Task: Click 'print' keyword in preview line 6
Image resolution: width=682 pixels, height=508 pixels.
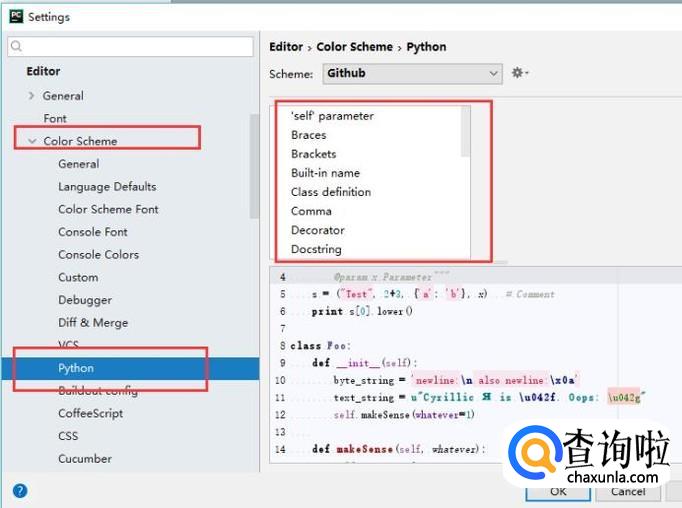Action: (327, 311)
